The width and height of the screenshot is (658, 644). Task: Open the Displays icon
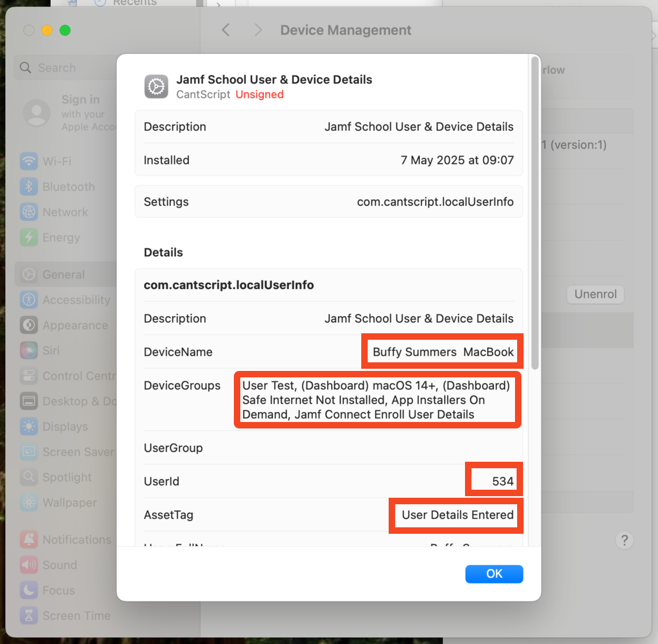(x=29, y=426)
